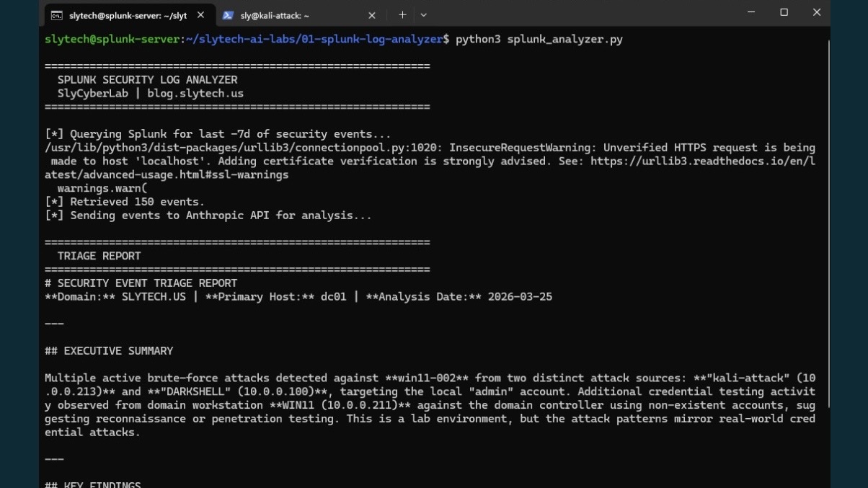Image resolution: width=868 pixels, height=488 pixels.
Task: Click the terminal icon on the splunk-server tab
Action: click(56, 15)
